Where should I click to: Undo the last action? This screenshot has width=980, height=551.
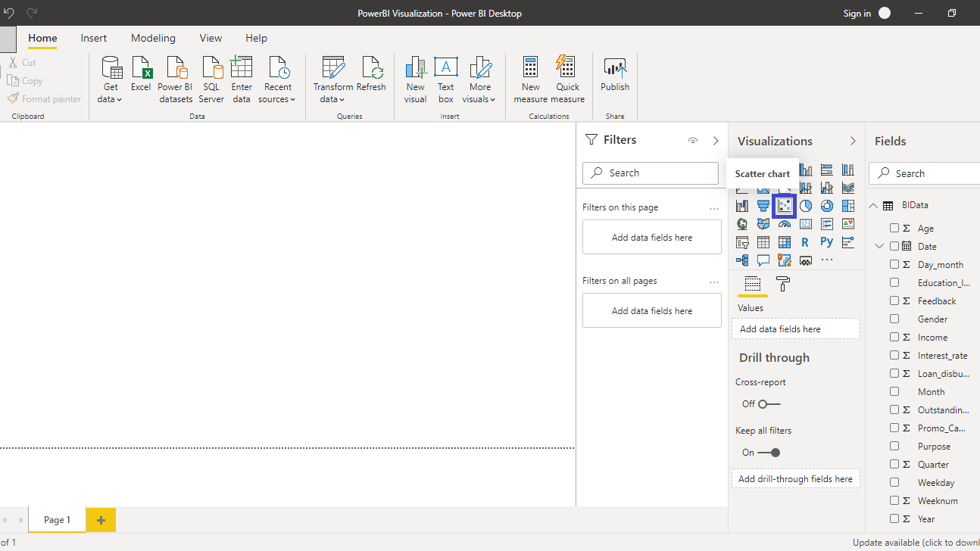[9, 13]
